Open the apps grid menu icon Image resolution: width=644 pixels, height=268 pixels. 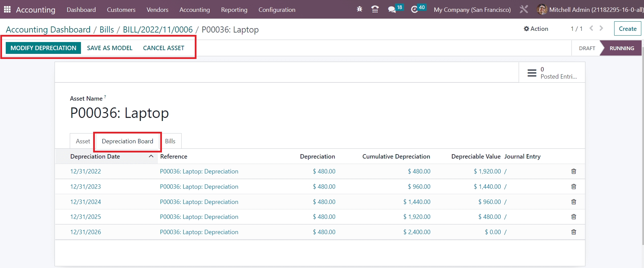(x=7, y=9)
